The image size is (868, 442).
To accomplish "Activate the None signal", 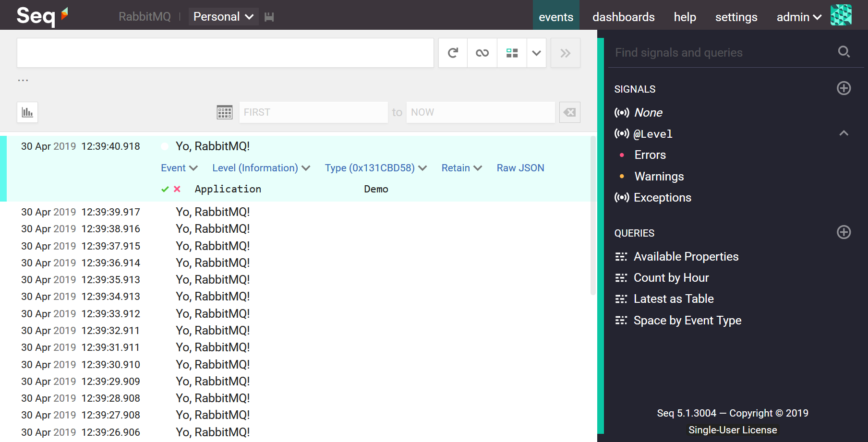I will (x=648, y=112).
